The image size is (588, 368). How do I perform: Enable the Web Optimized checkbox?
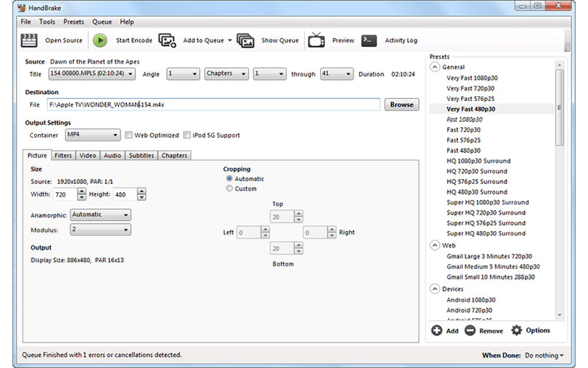129,135
